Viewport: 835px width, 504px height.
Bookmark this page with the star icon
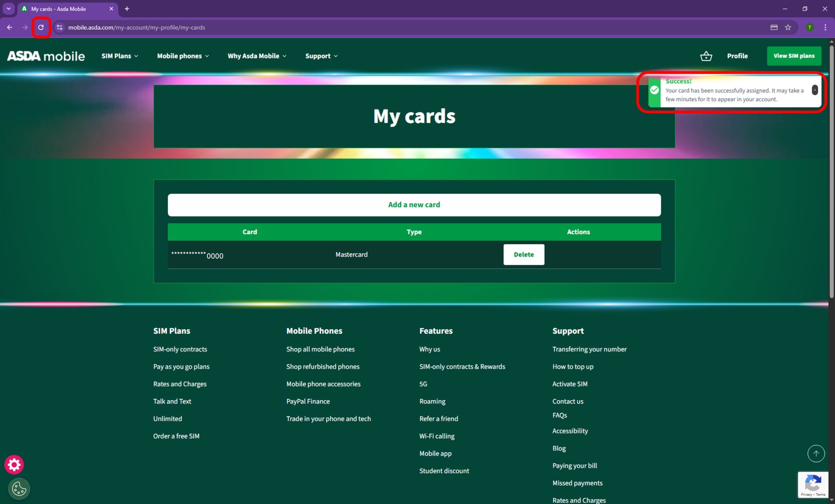(x=788, y=27)
